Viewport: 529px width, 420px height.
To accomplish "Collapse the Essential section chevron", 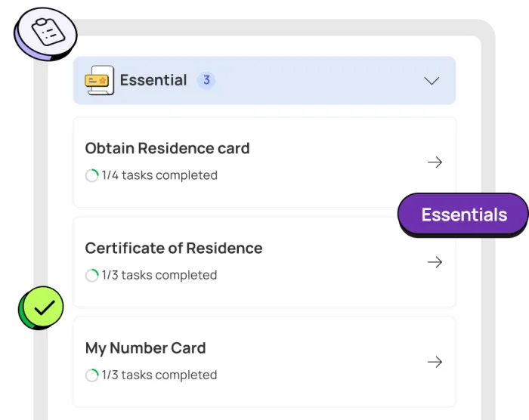I will tap(432, 81).
